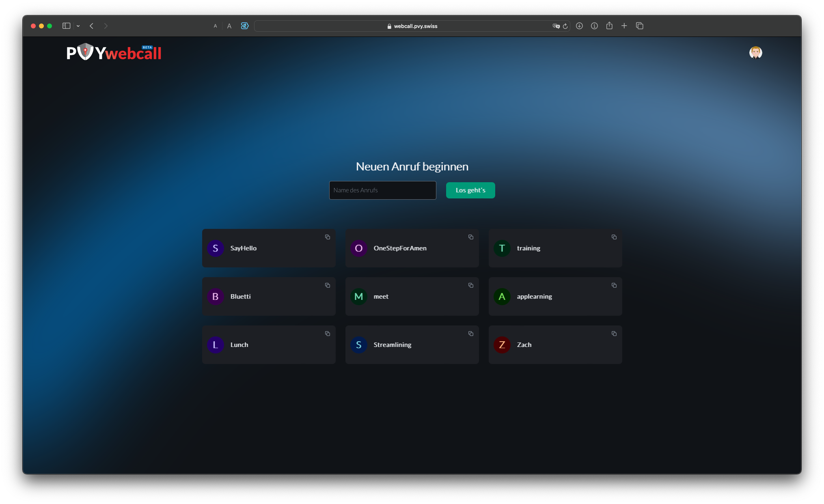Viewport: 824px width, 504px height.
Task: Toggle Safari sidebar
Action: 67,26
